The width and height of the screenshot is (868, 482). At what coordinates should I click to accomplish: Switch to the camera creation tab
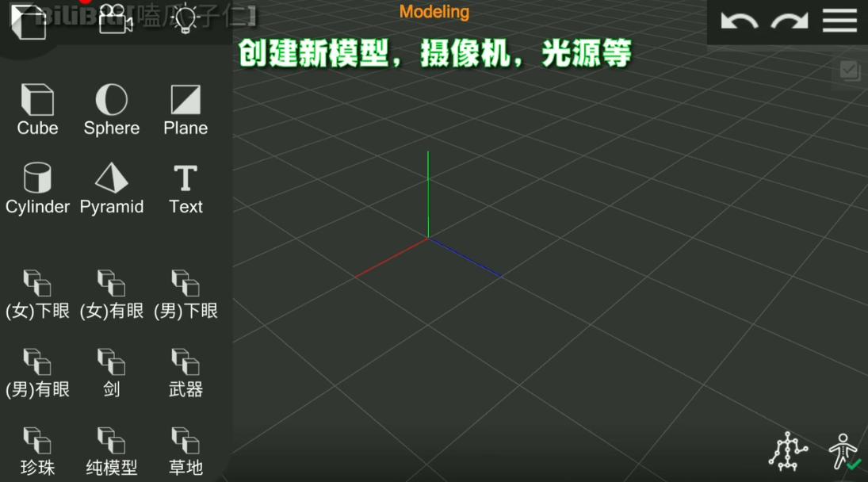[x=115, y=19]
